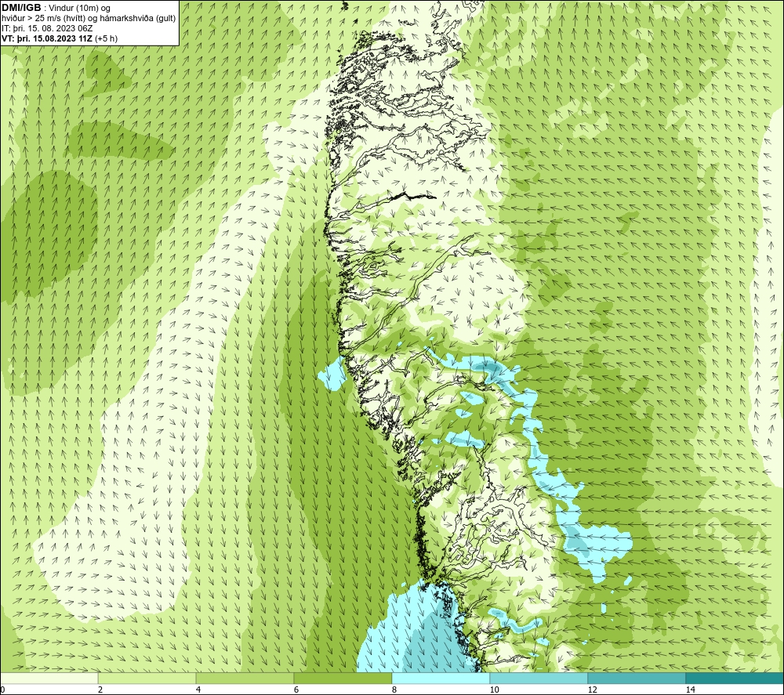The image size is (784, 695).
Task: Click the "14" label on the wind scale
Action: click(x=690, y=690)
